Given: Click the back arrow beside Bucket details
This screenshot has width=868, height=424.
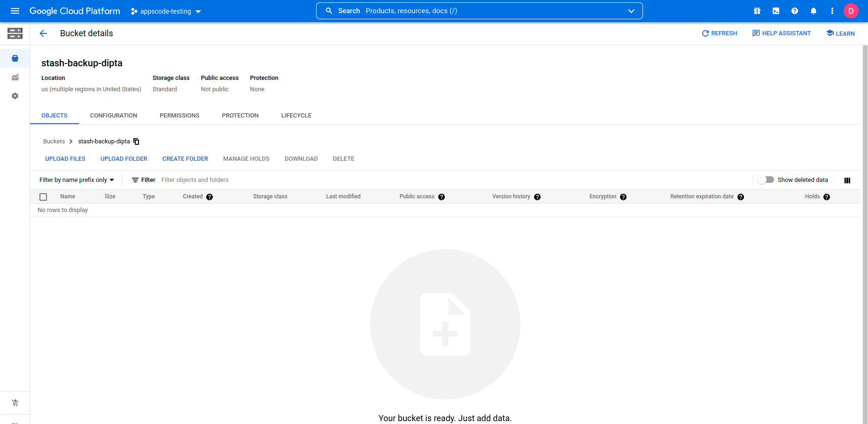Looking at the screenshot, I should (x=43, y=33).
